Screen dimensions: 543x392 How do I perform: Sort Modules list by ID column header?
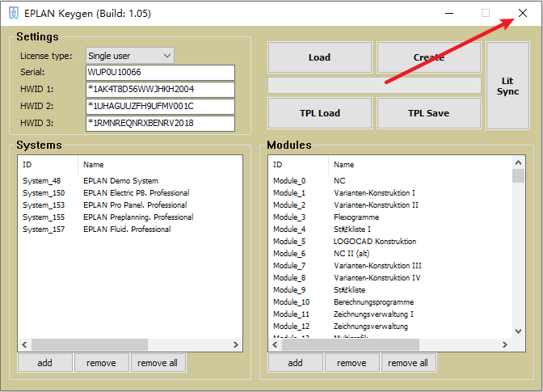coord(298,165)
